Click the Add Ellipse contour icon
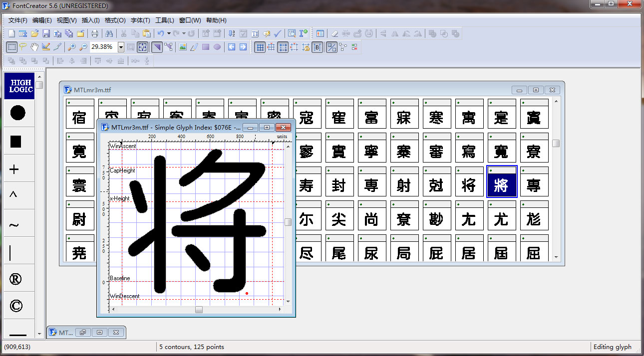The width and height of the screenshot is (644, 356). 217,47
